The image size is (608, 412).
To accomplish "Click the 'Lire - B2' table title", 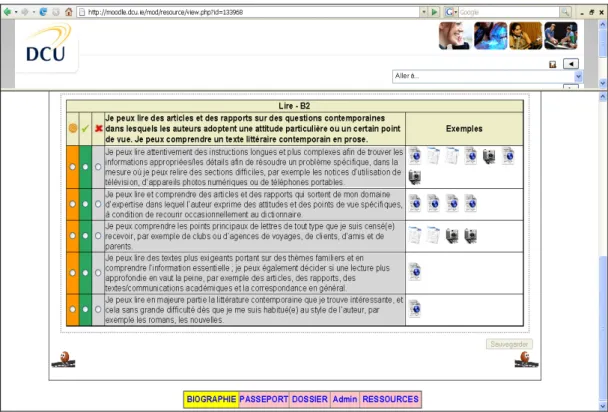I will tap(294, 106).
